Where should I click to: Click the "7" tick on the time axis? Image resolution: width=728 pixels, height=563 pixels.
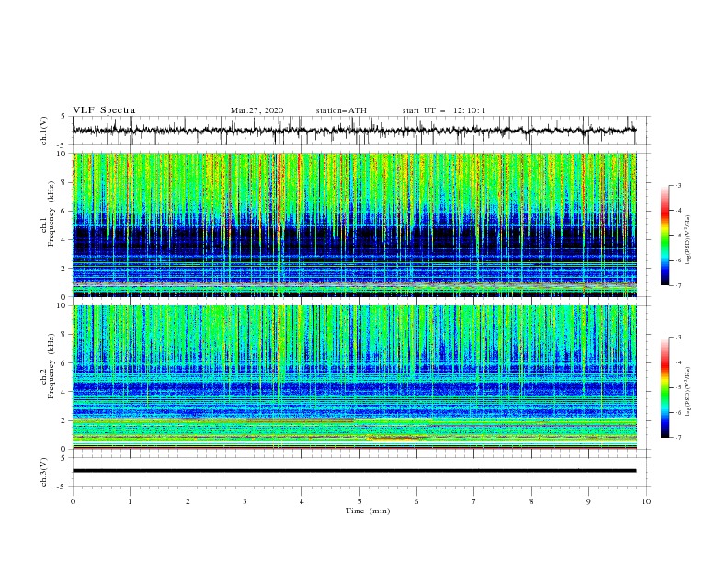(x=474, y=501)
